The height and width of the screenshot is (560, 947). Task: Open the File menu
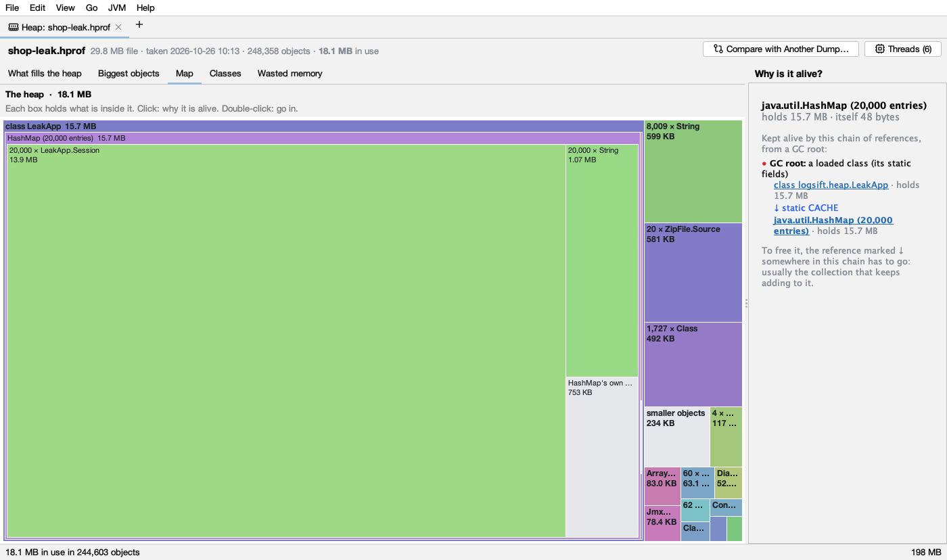[x=12, y=7]
